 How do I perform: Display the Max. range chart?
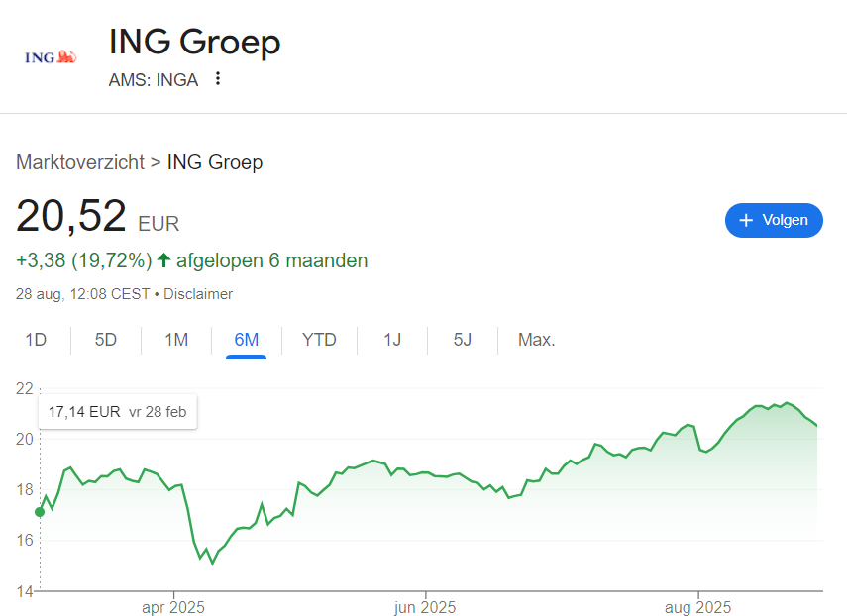(x=536, y=340)
